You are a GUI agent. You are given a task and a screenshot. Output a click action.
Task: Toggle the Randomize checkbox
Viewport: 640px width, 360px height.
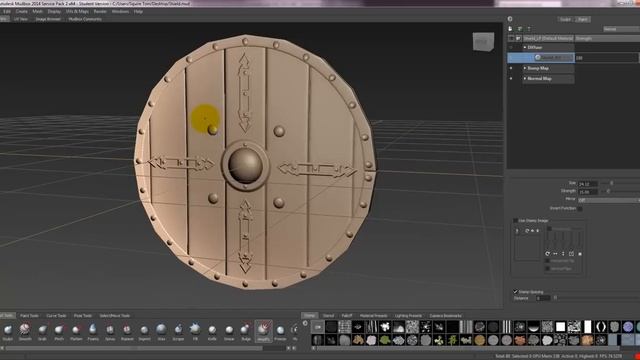tap(549, 229)
